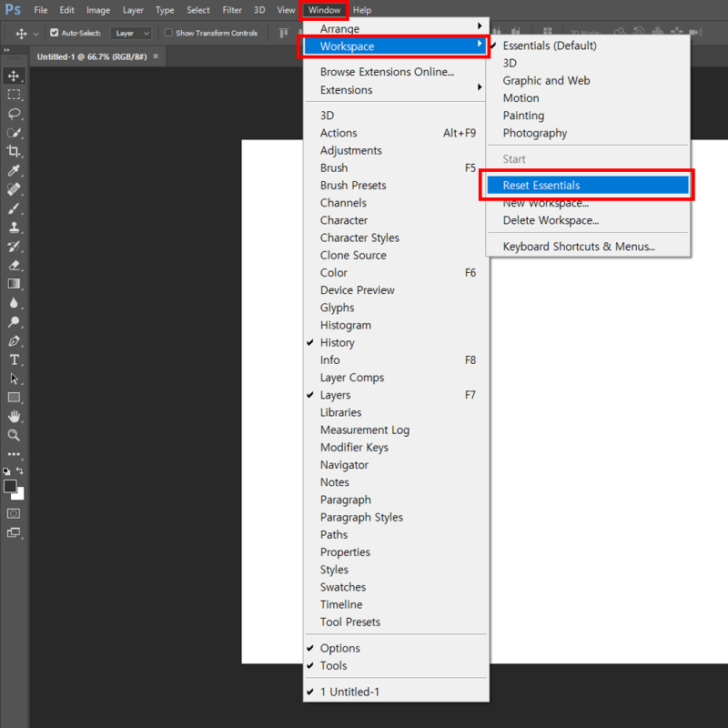Select the Pen tool
This screenshot has height=728, width=728.
tap(14, 340)
